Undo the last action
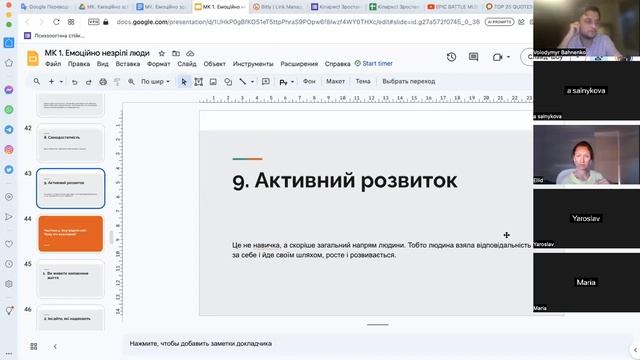 [x=74, y=82]
